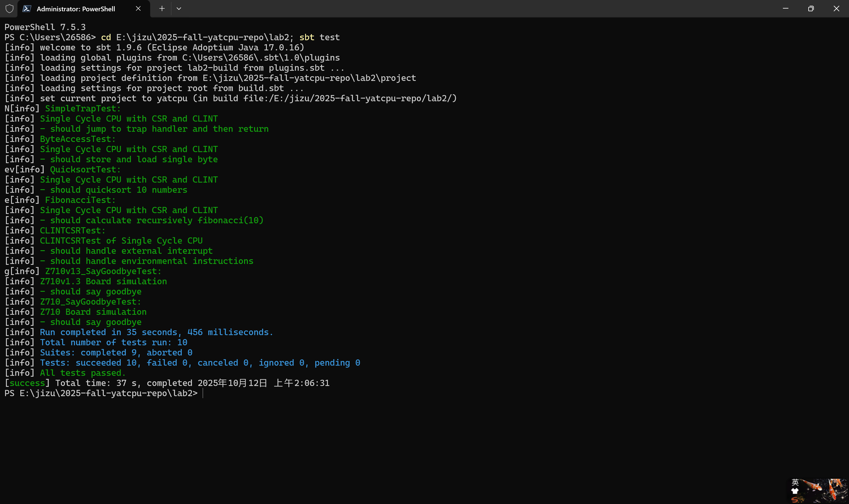Minimize the terminal window

pyautogui.click(x=786, y=9)
